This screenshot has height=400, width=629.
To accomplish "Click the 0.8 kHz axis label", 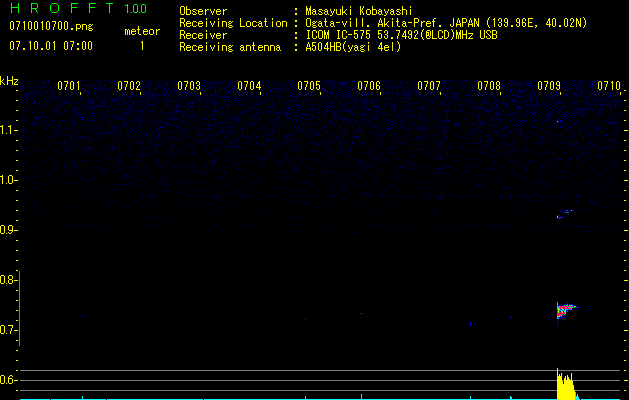I will [x=9, y=280].
